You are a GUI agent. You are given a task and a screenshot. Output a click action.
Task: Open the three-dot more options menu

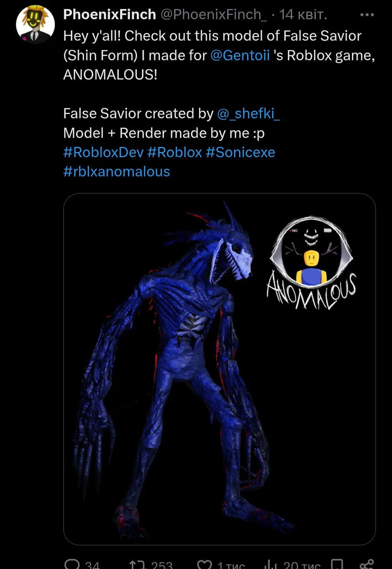[367, 15]
